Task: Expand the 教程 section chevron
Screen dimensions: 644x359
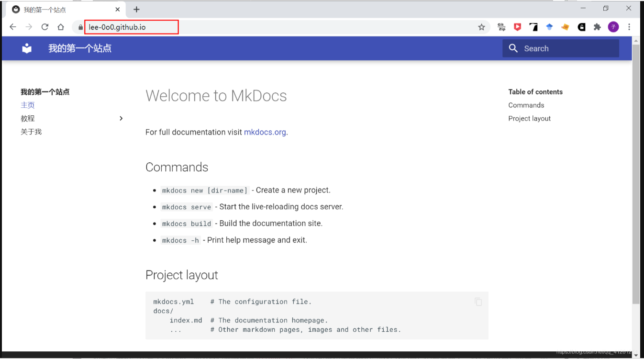Action: pyautogui.click(x=121, y=118)
